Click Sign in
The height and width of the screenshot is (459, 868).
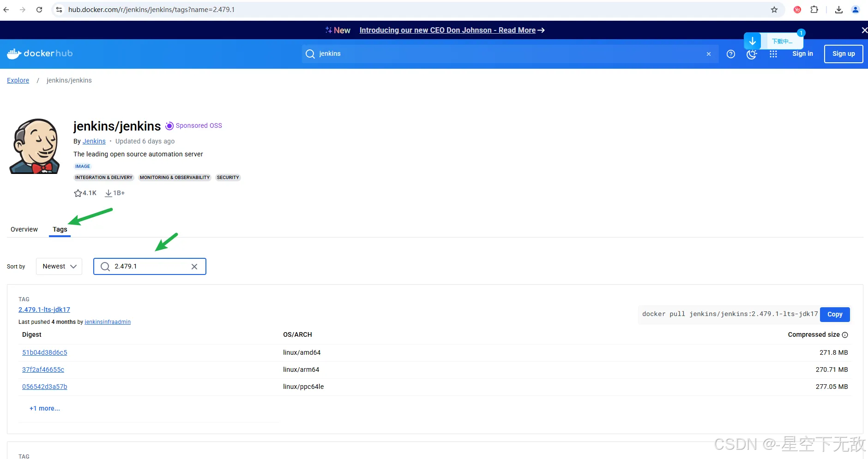click(x=803, y=54)
